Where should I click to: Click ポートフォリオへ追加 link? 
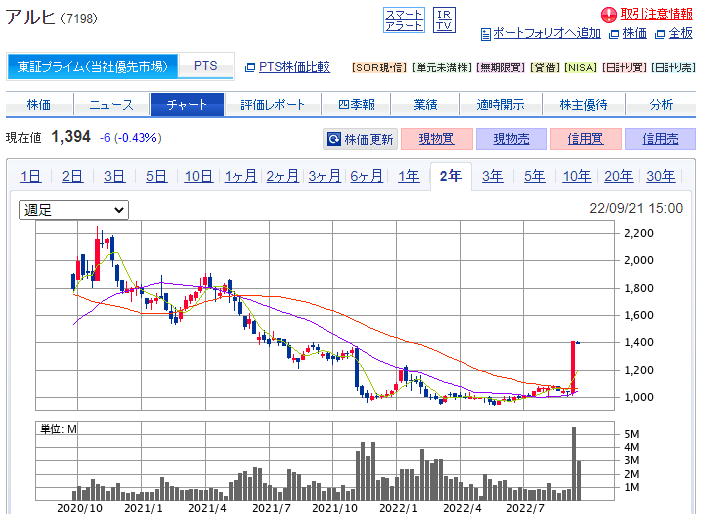(547, 34)
